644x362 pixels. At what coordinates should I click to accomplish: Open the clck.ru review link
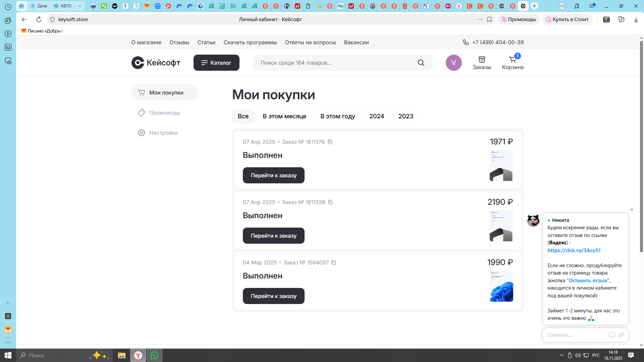(x=574, y=250)
